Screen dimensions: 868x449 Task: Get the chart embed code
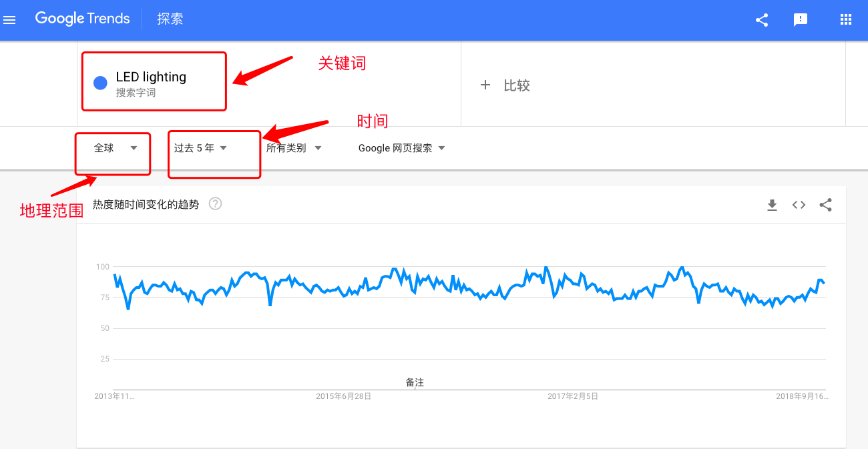[799, 205]
